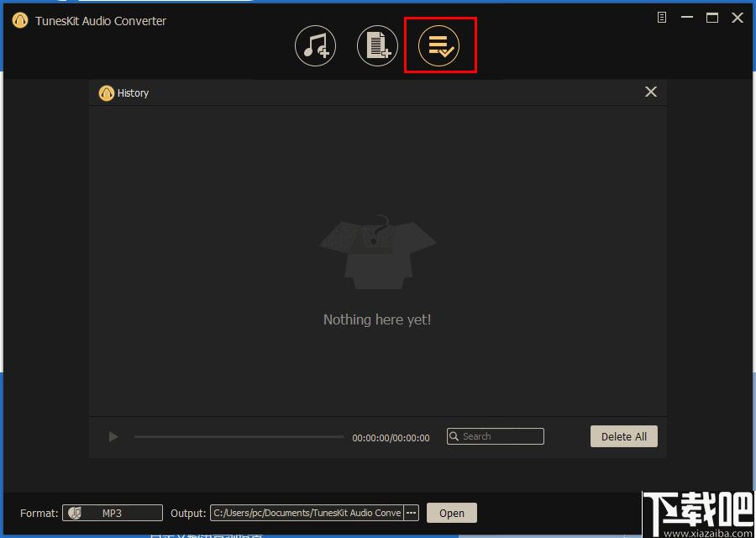Open the MP3 format selector
756x538 pixels.
[113, 513]
